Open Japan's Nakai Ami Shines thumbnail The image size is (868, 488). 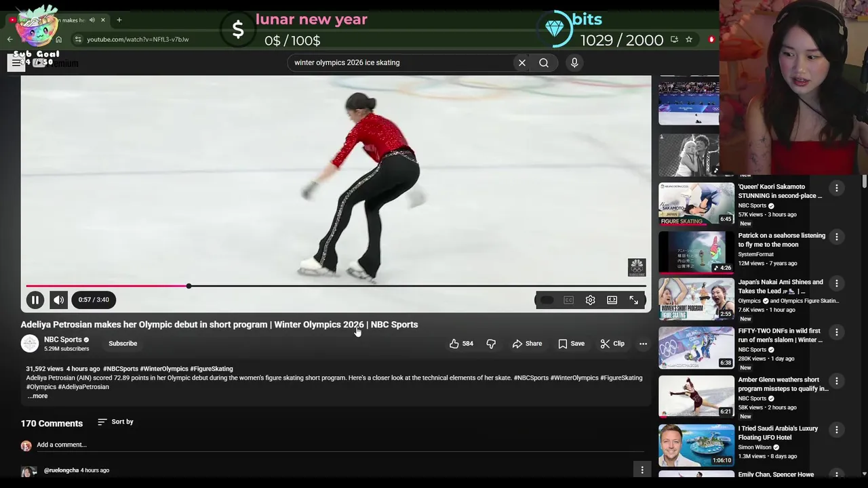point(696,298)
